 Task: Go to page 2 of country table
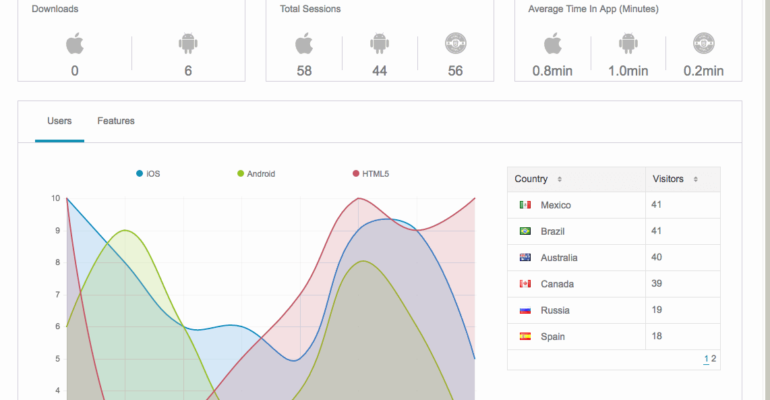click(714, 359)
